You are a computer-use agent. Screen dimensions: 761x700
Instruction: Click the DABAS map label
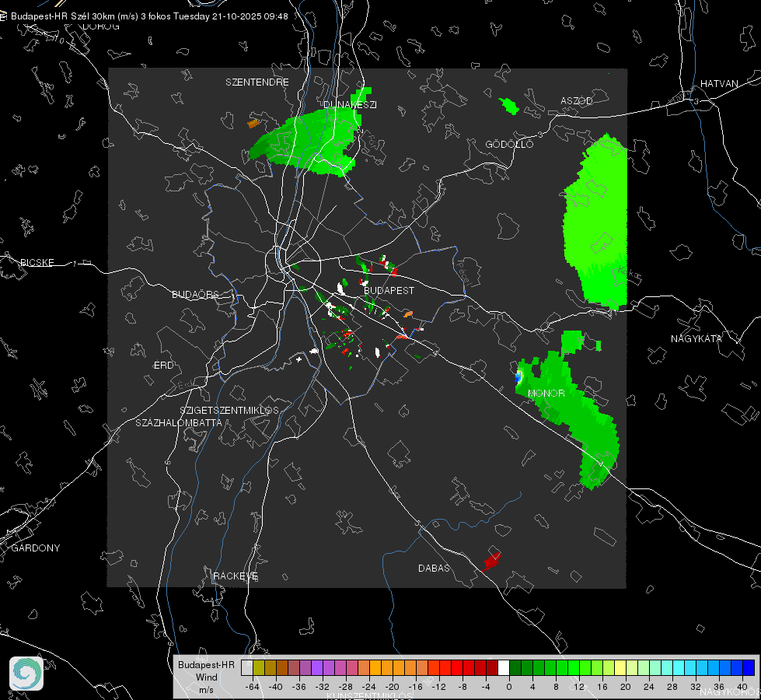[434, 568]
